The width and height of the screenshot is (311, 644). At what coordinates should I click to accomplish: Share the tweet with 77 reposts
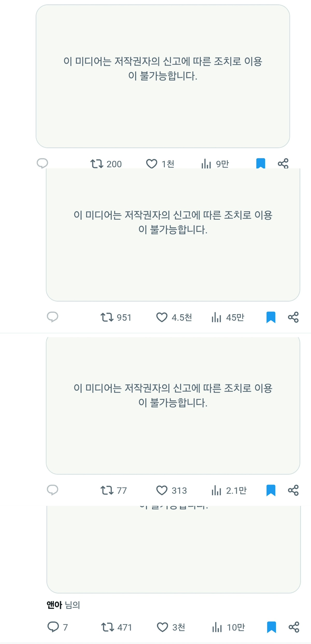293,490
